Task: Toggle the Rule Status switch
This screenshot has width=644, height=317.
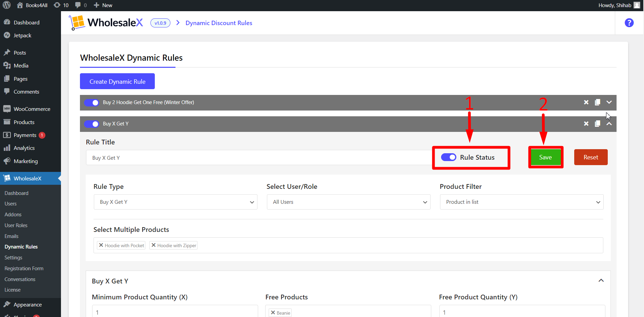Action: (449, 157)
